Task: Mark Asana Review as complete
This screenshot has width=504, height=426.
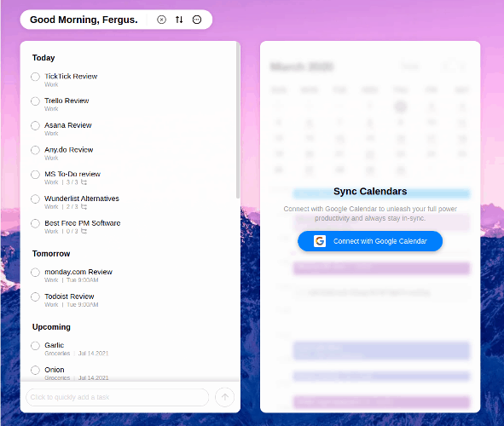Action: [x=35, y=125]
